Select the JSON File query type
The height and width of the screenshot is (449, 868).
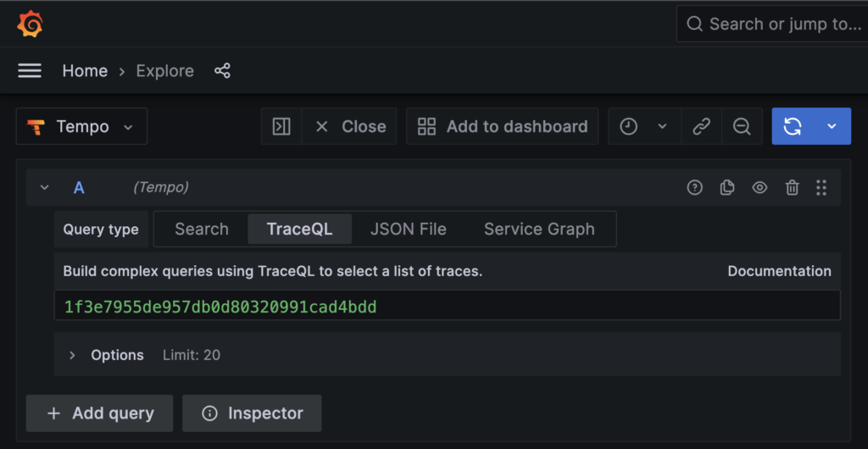point(408,229)
